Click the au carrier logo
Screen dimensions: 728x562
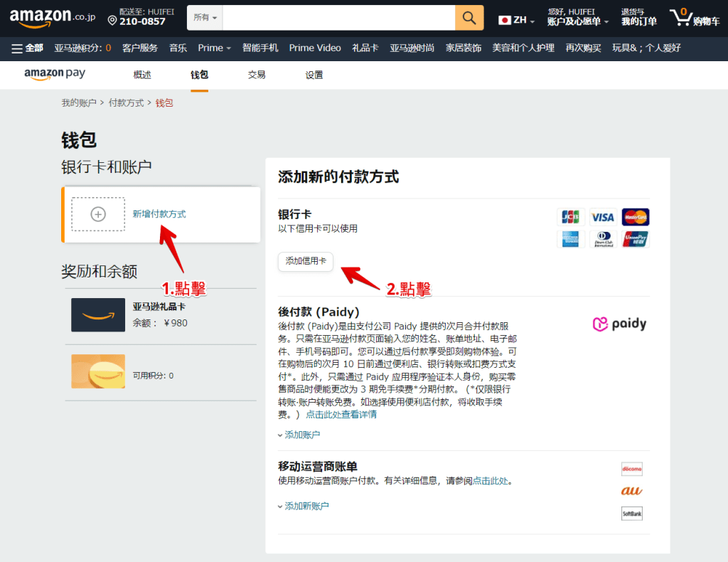tap(632, 491)
